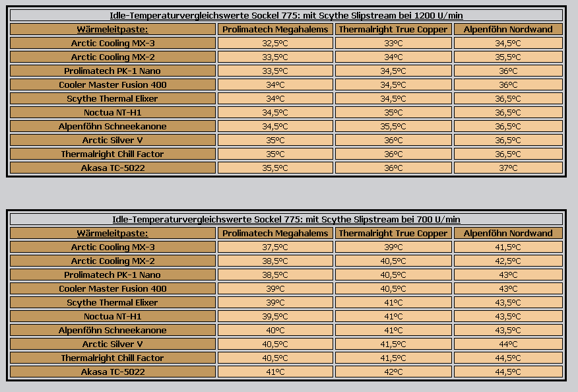Select Akasa TC-5022 row in 700 U/min table
Image resolution: width=578 pixels, height=392 pixels.
pos(113,372)
